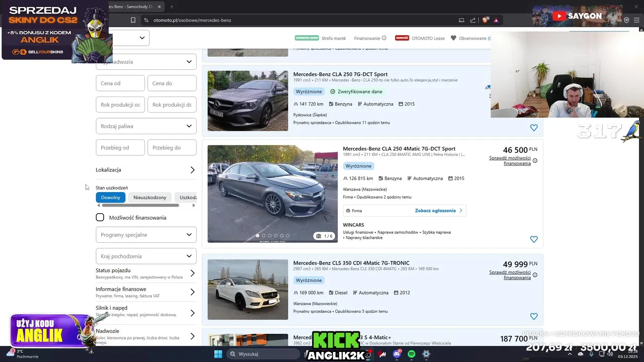Expand the Lokalizacja filter

coord(146,170)
